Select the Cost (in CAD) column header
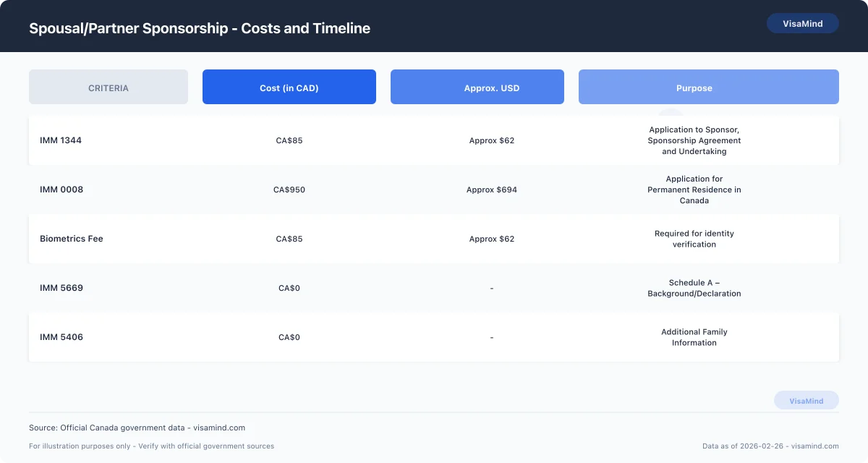868x463 pixels. point(289,88)
